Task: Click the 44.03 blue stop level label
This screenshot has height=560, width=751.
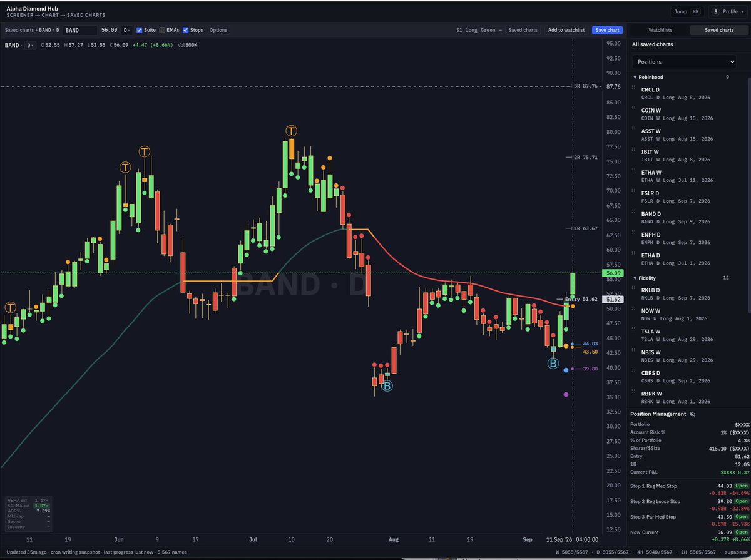Action: [590, 344]
